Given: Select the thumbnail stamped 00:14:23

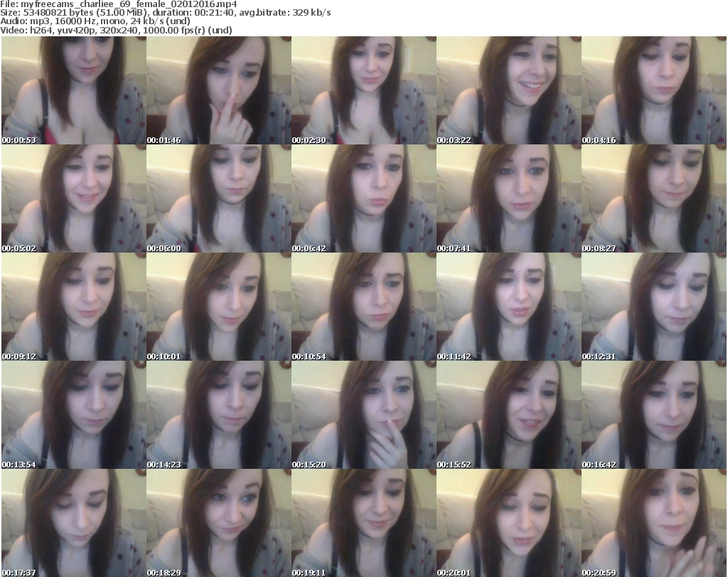Looking at the screenshot, I should 219,415.
